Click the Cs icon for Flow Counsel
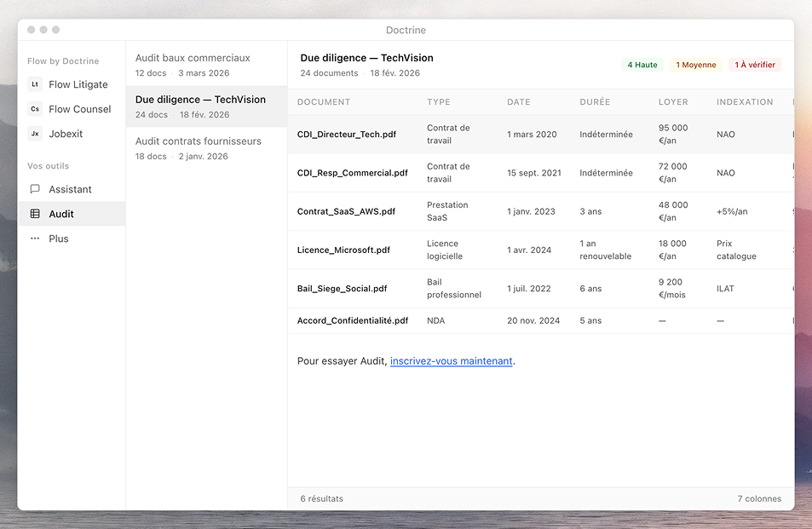 pos(35,109)
